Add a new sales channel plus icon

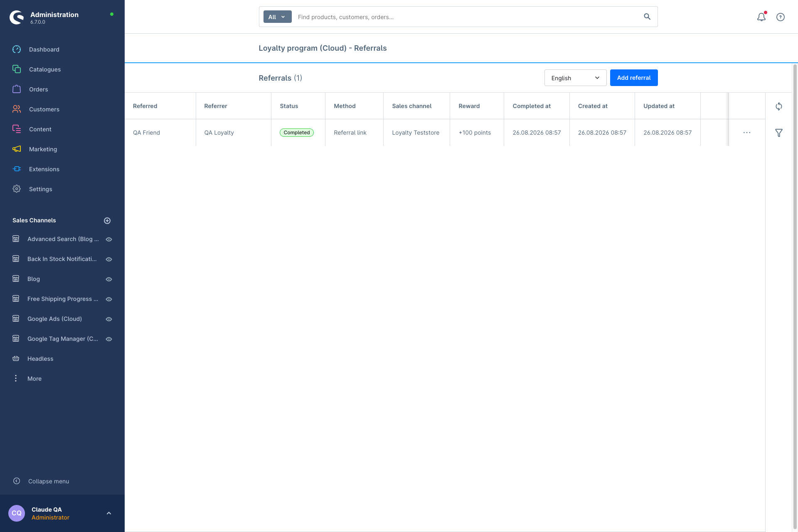[107, 221]
